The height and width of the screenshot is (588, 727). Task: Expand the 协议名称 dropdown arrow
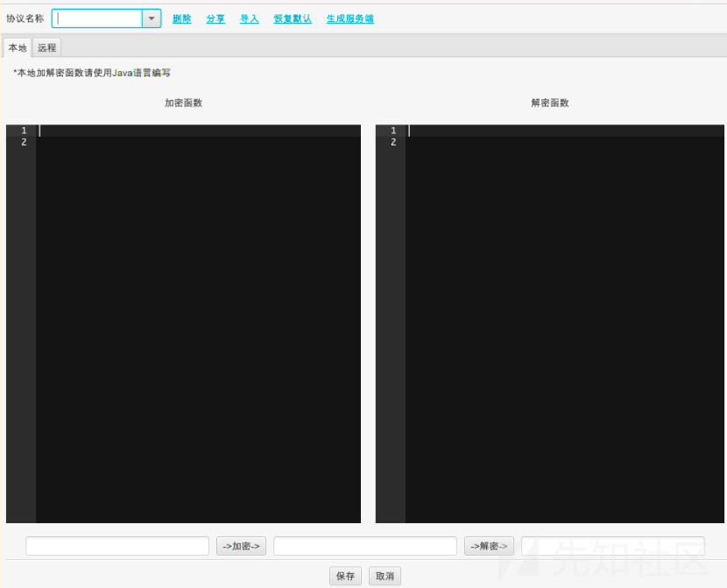(x=152, y=18)
